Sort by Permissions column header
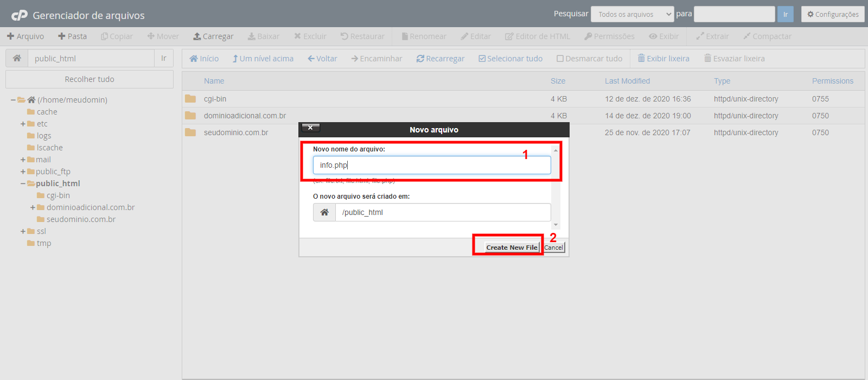 pyautogui.click(x=833, y=81)
